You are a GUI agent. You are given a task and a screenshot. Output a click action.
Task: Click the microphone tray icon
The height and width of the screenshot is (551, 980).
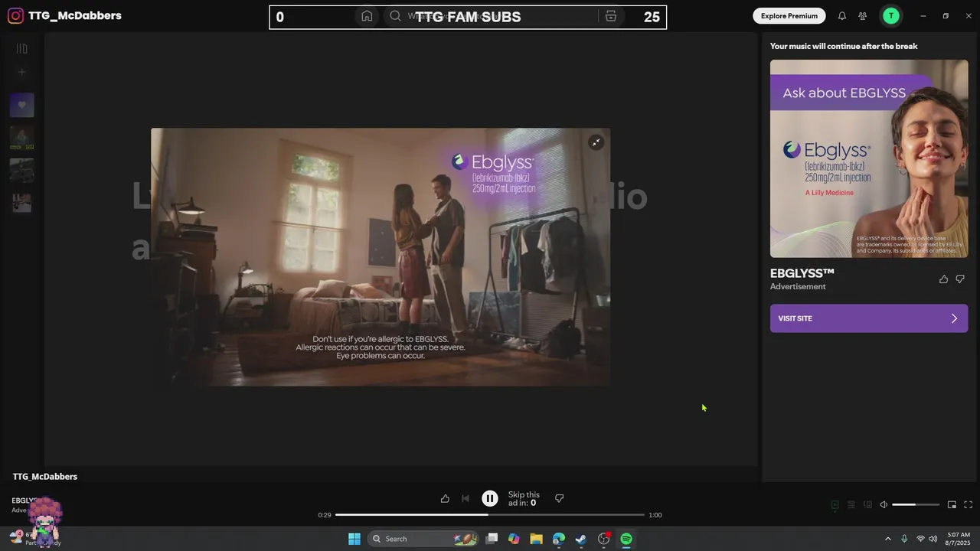click(x=904, y=539)
